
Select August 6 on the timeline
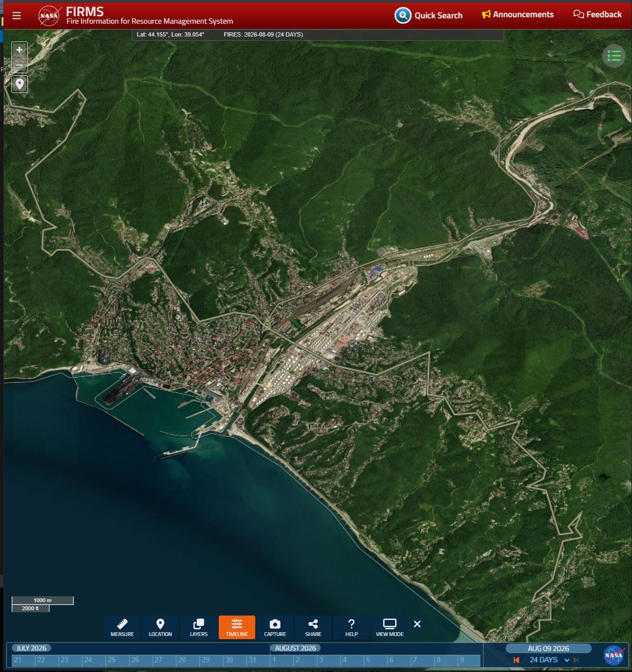(x=399, y=660)
